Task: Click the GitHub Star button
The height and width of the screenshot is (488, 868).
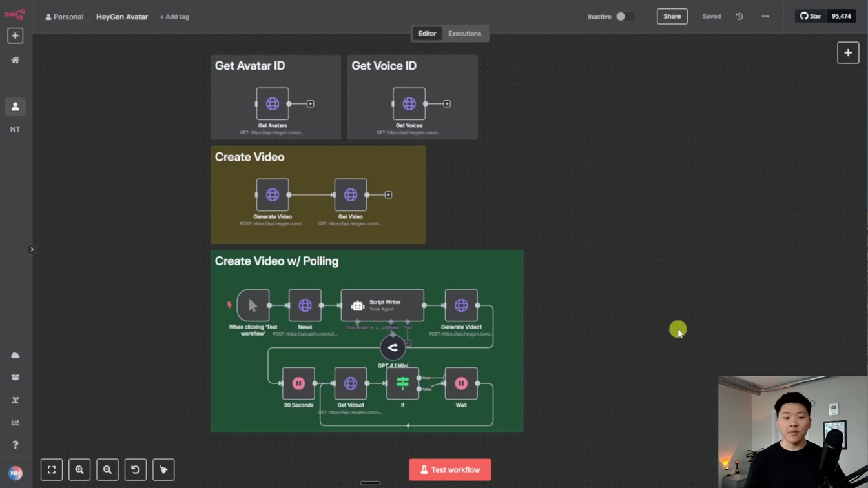Action: pyautogui.click(x=811, y=17)
